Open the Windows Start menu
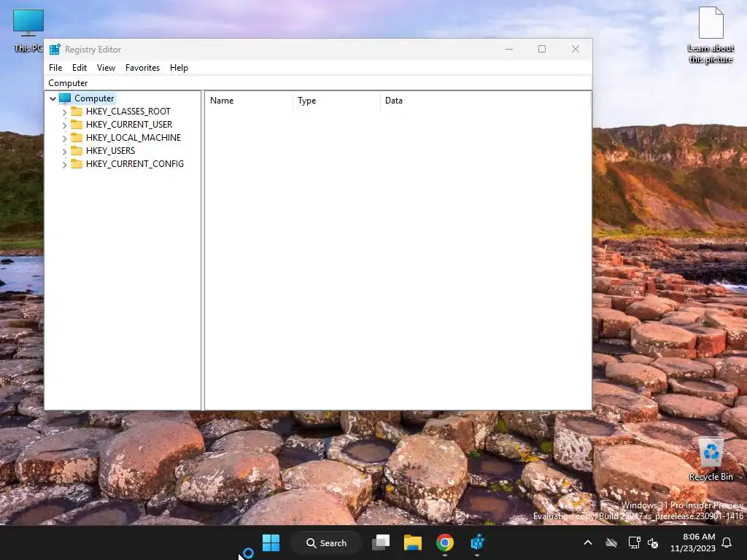 click(x=271, y=542)
